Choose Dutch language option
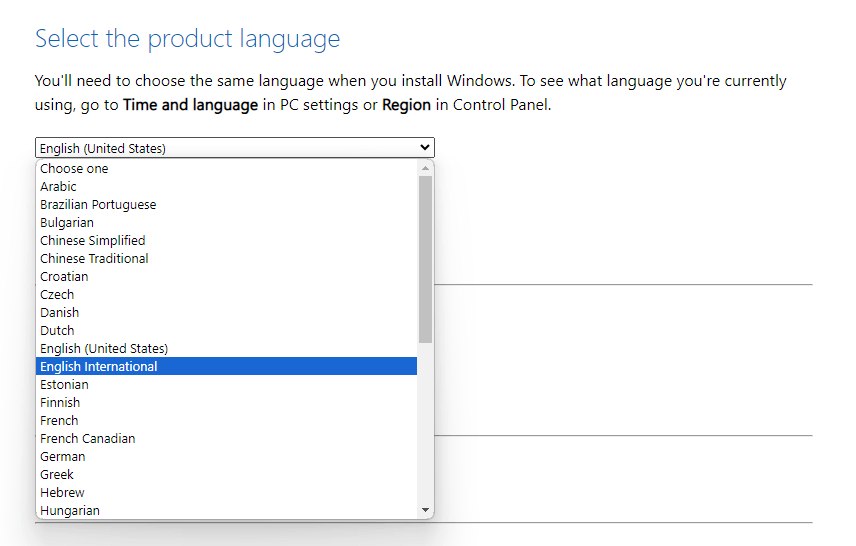The height and width of the screenshot is (546, 856). [227, 331]
